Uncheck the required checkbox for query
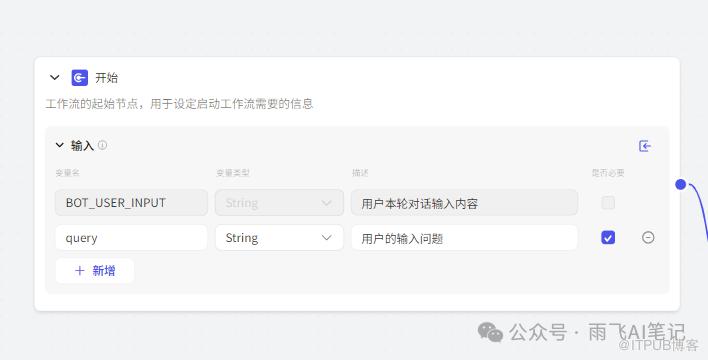Screen dimensions: 708x360 (x=608, y=237)
